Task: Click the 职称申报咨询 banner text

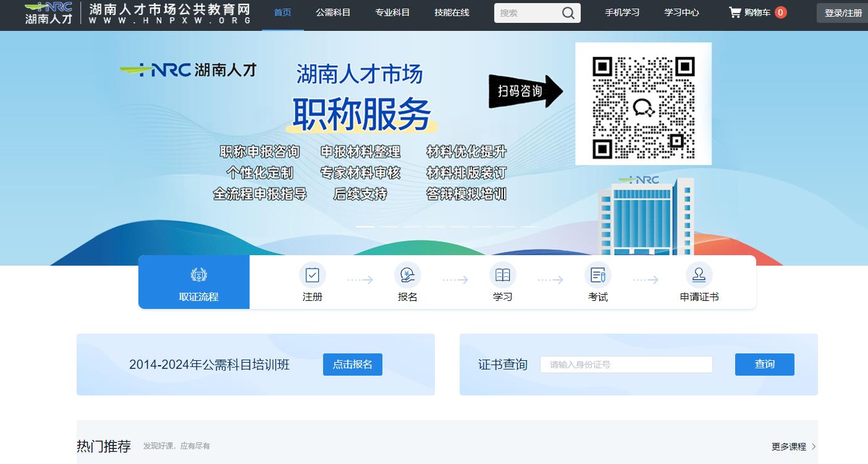Action: (x=260, y=152)
